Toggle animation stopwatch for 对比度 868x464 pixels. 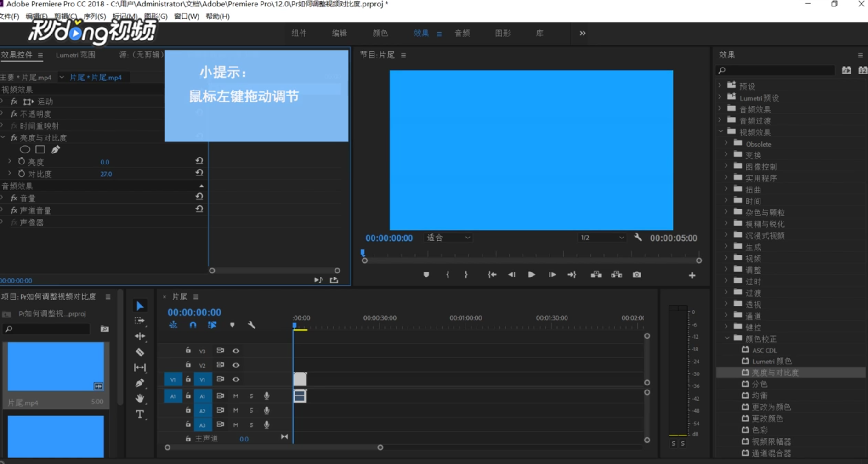[22, 173]
